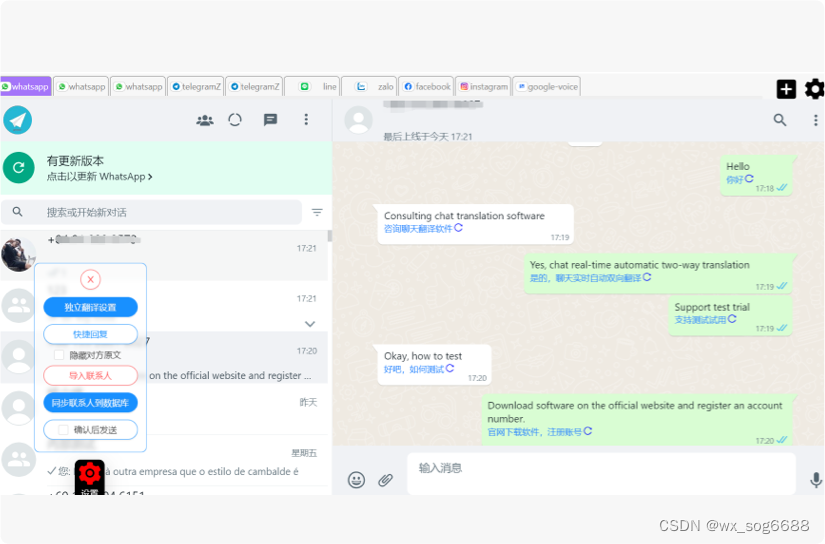Open the chat dated 星期五
This screenshot has width=825, height=544.
[164, 460]
